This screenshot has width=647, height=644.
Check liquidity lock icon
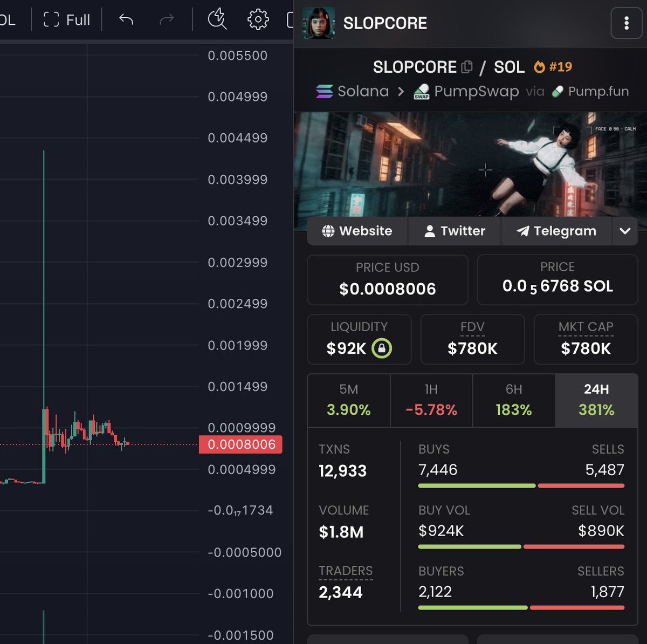[x=382, y=348]
